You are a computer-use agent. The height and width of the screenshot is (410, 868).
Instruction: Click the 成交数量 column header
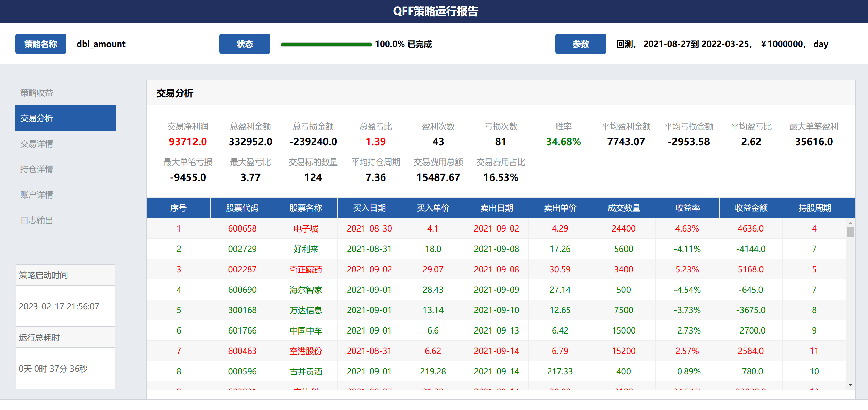tap(624, 208)
